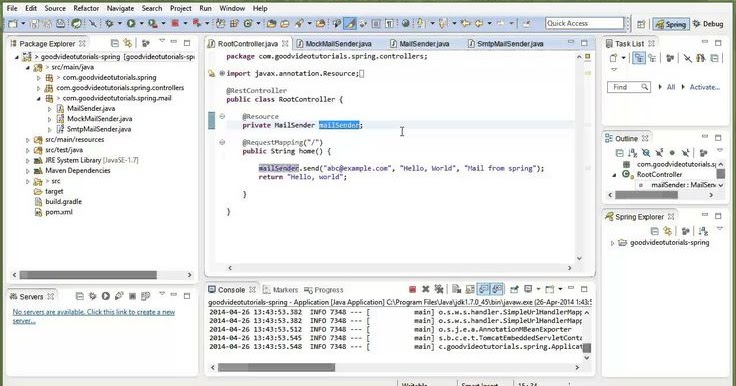This screenshot has width=736, height=386.
Task: Collapse All in Package Explorer
Action: pyautogui.click(x=114, y=43)
